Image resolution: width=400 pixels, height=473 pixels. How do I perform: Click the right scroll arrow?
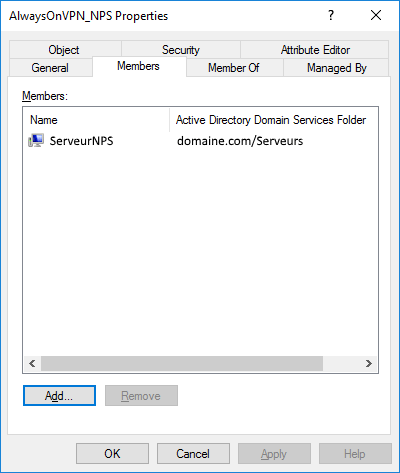coord(369,363)
